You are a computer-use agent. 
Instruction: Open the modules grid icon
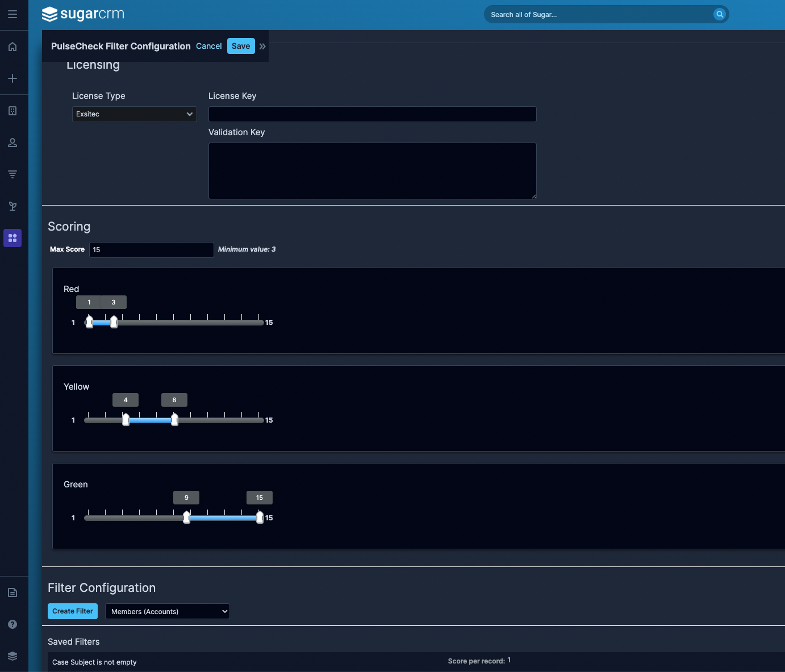(12, 238)
